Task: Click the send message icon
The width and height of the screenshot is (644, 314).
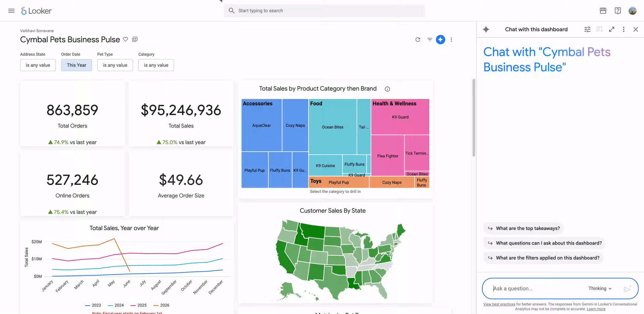Action: pyautogui.click(x=627, y=289)
